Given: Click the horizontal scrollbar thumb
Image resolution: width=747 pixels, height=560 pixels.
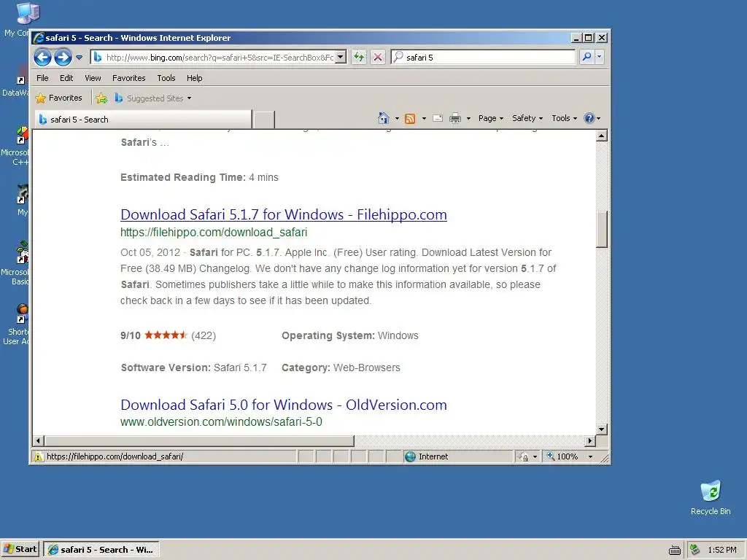Looking at the screenshot, I should coord(199,441).
